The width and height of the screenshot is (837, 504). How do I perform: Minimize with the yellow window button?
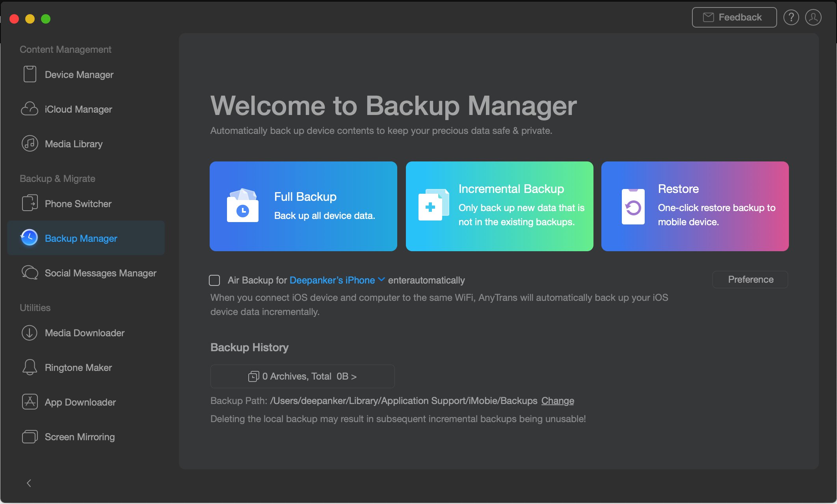click(x=30, y=19)
